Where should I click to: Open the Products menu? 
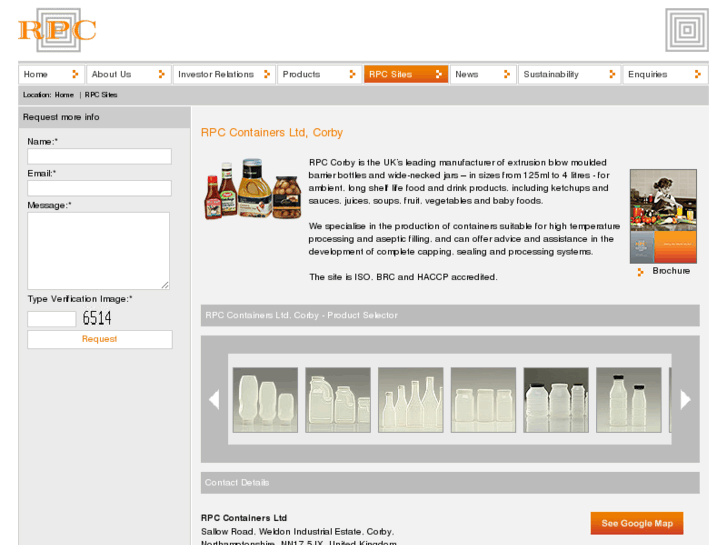pos(319,74)
